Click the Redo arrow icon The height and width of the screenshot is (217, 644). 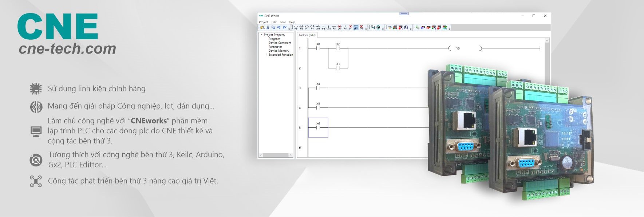285,27
